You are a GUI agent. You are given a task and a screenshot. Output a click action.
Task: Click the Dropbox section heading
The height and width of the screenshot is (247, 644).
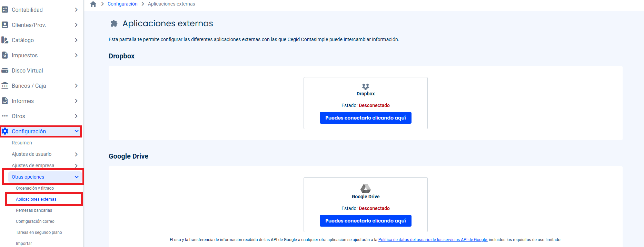(121, 56)
